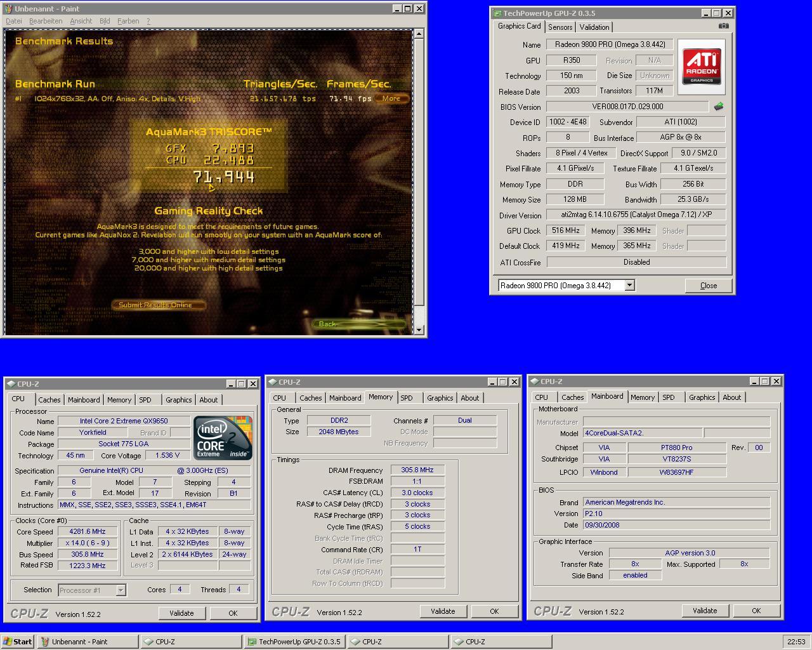Click the Back button in AquaMark results

point(359,324)
